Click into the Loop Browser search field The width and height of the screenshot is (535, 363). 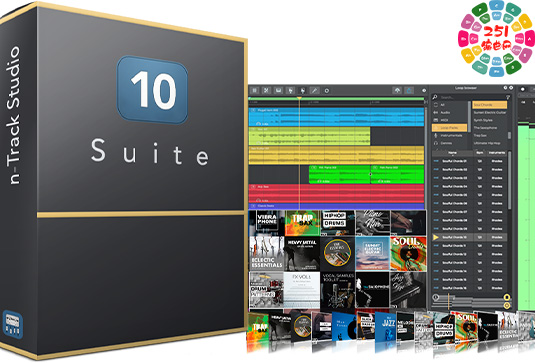click(471, 98)
